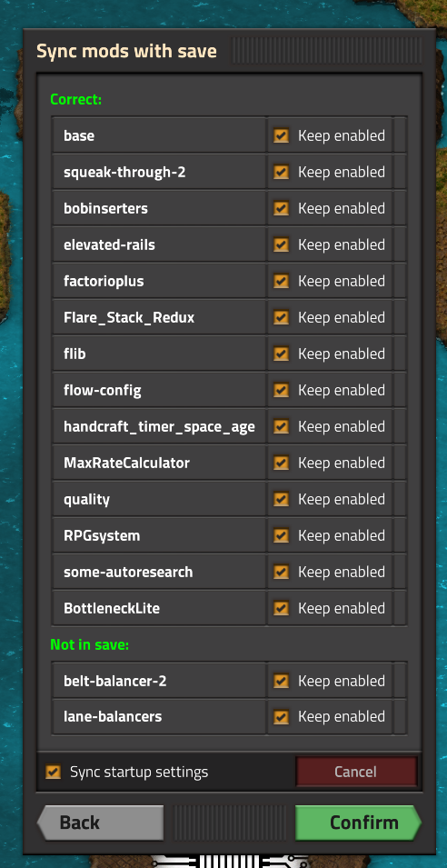Disable the lane-balancers mod checkbox
The width and height of the screenshot is (447, 868).
point(281,717)
